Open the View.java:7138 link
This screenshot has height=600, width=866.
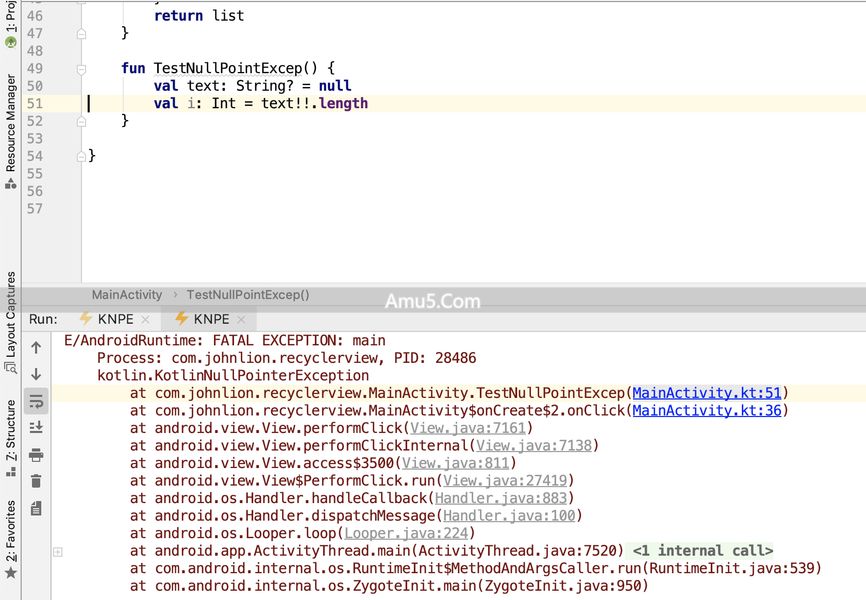(534, 446)
